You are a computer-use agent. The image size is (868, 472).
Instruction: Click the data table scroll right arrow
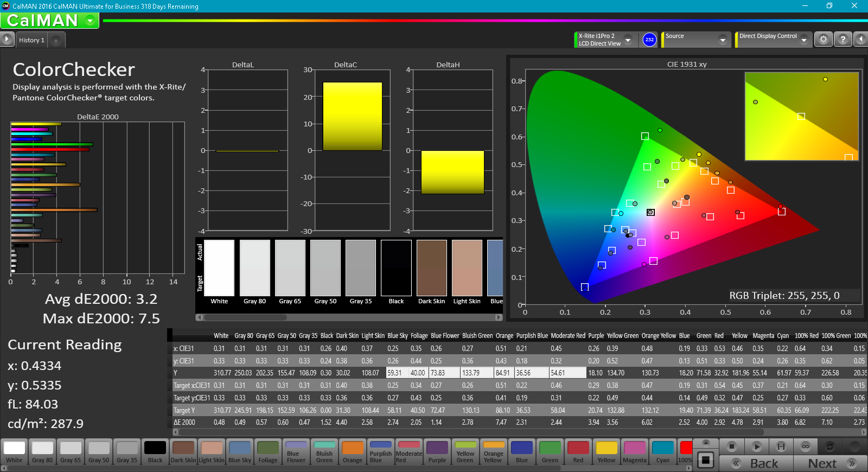point(864,432)
